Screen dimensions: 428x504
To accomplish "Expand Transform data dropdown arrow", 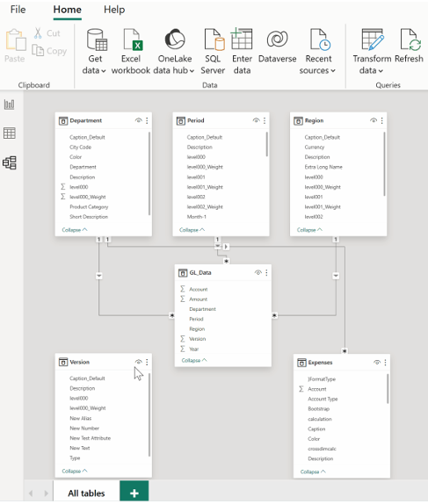I will coord(381,71).
